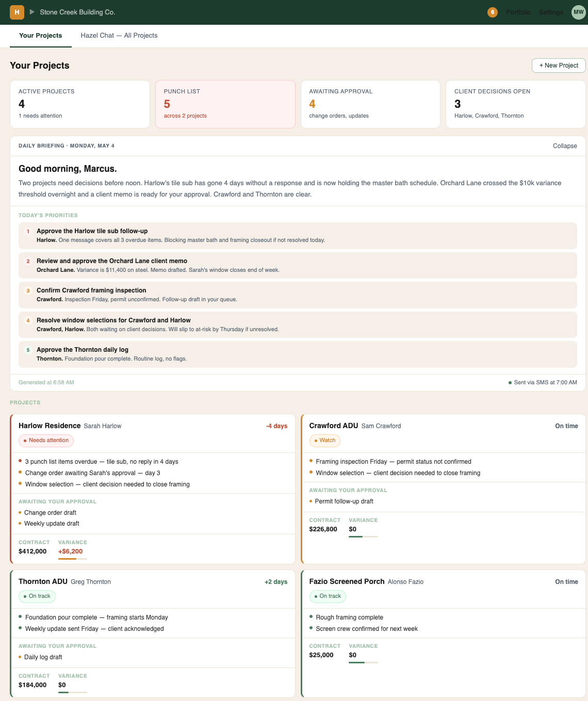Open Harlow's Weekly update draft
588x701 pixels.
(52, 524)
